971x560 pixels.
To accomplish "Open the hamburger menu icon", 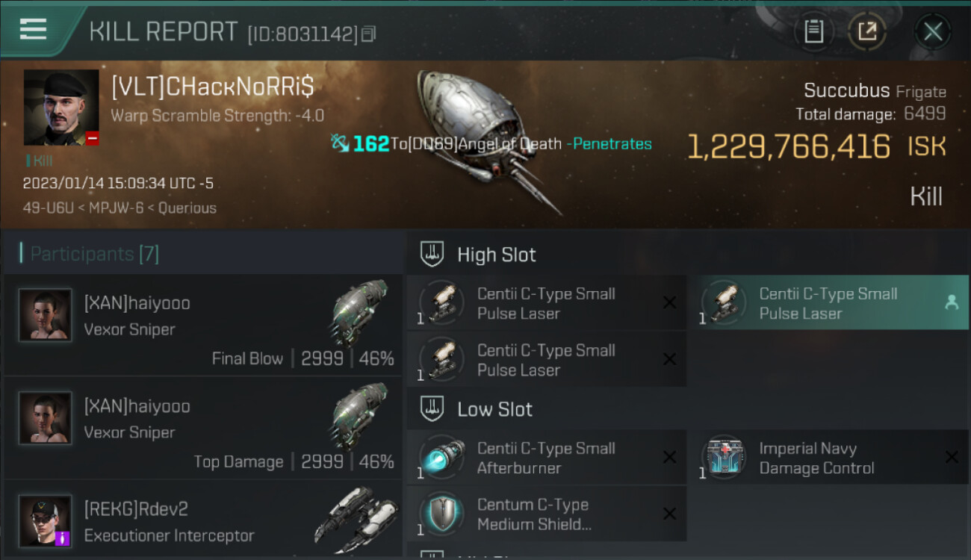I will (x=33, y=29).
